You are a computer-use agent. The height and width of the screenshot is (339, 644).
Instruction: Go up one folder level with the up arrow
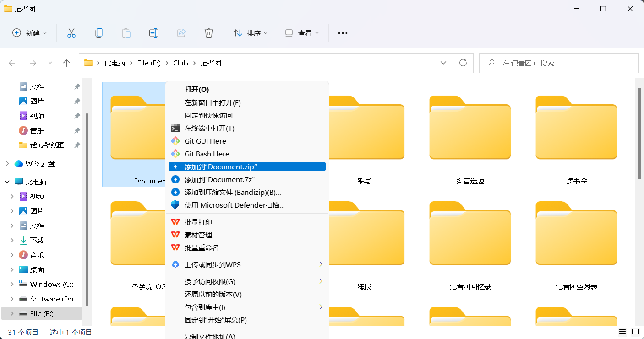[66, 63]
